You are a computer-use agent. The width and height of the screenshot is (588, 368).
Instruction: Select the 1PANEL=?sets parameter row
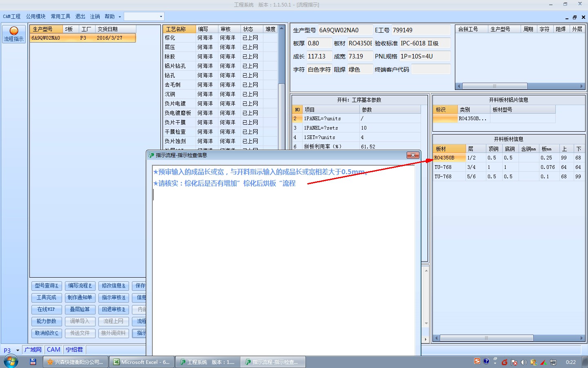[356, 128]
